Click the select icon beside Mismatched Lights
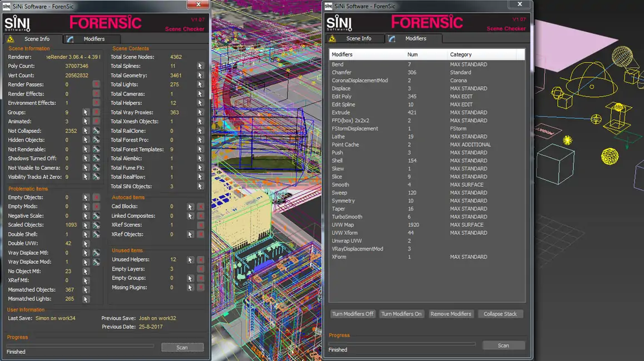This screenshot has height=361, width=644. [x=86, y=299]
